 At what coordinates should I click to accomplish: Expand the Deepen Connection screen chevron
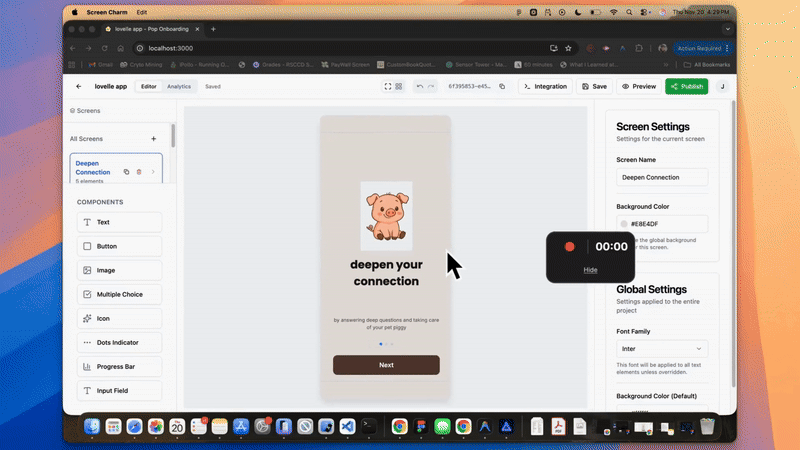[153, 172]
